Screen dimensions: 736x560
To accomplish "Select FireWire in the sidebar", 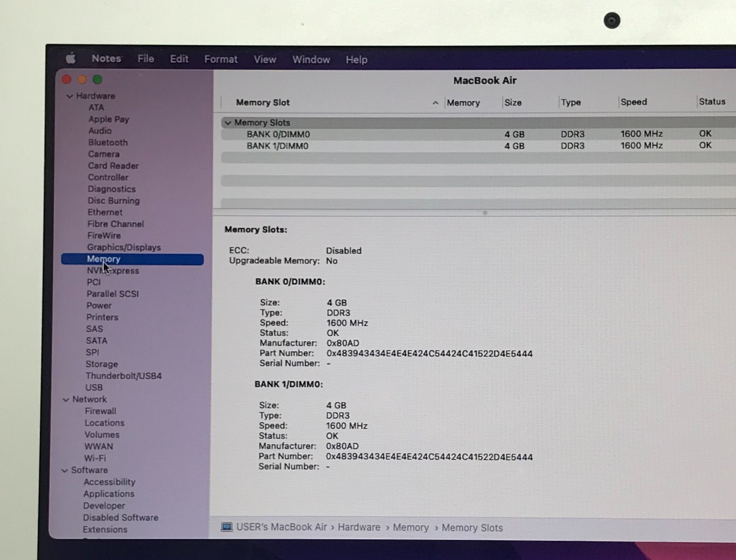I will click(x=104, y=236).
